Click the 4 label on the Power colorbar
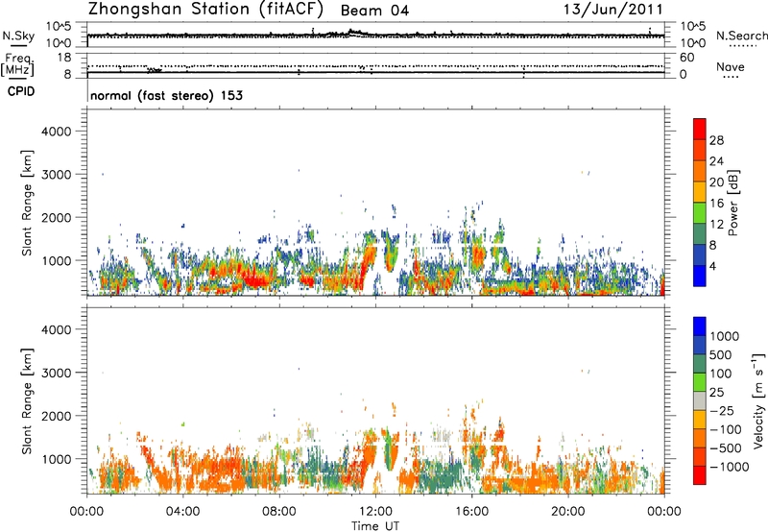This screenshot has height=532, width=768. (x=713, y=266)
